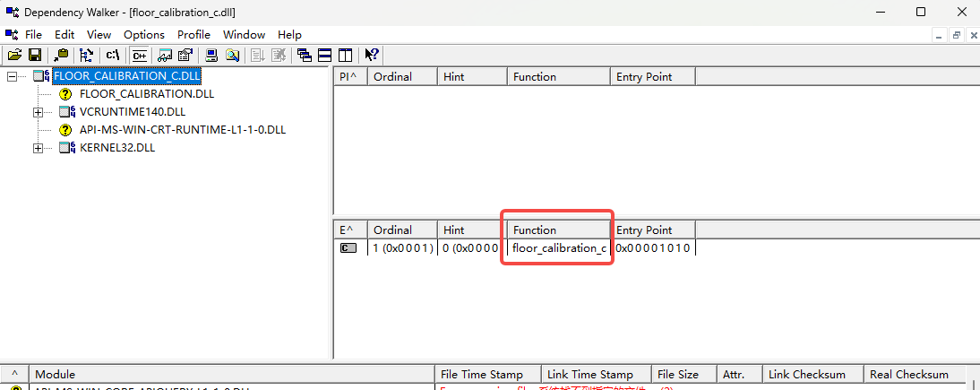Viewport: 980px width, 390px height.
Task: Open Configure Module Search Order icon
Action: click(233, 55)
